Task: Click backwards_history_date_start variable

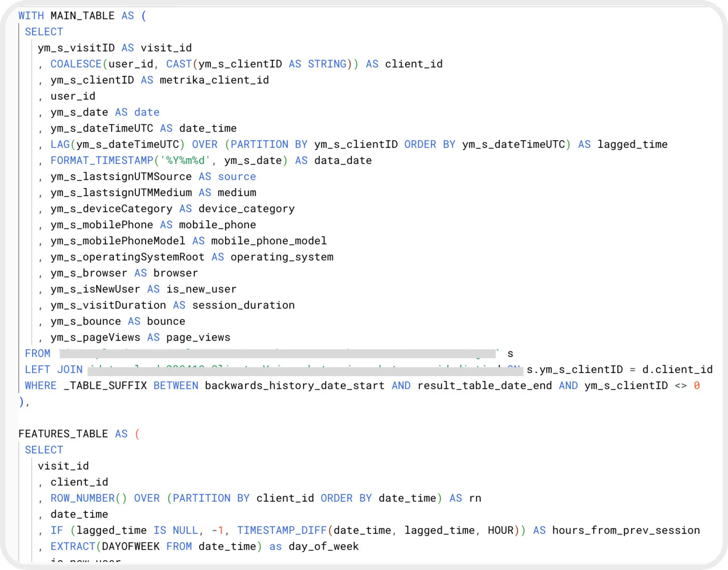Action: [x=294, y=386]
